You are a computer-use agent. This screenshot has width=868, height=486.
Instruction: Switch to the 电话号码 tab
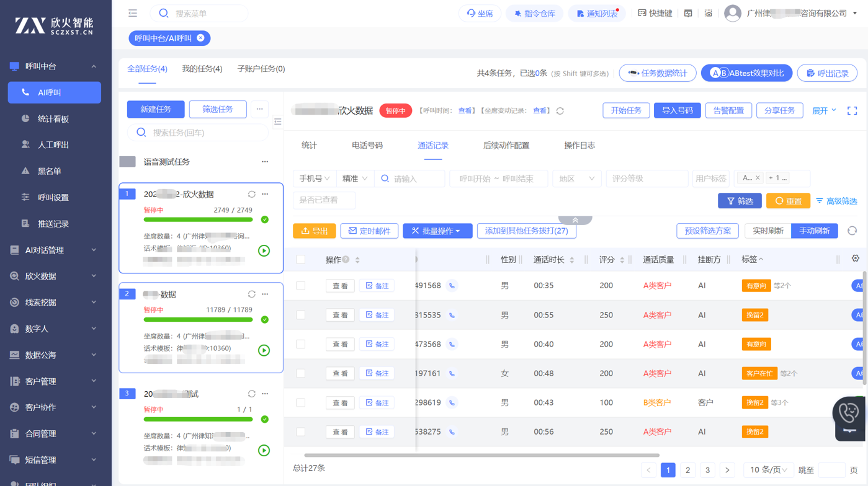367,145
